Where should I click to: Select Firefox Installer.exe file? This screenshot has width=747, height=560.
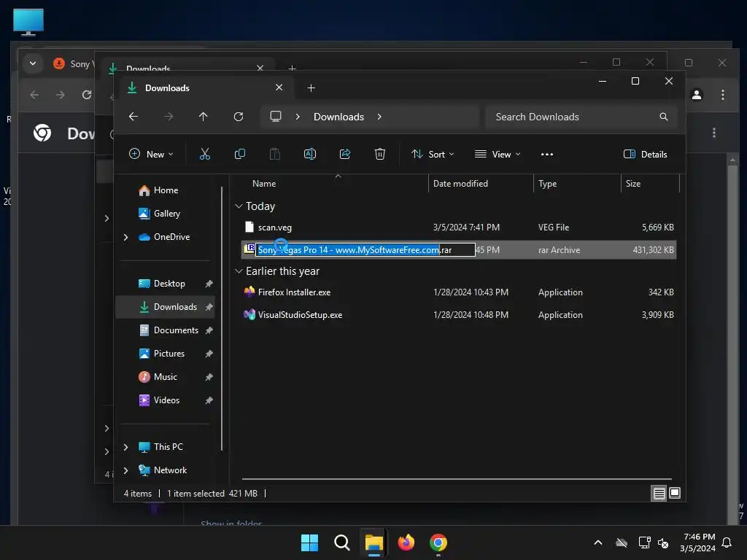point(458,292)
